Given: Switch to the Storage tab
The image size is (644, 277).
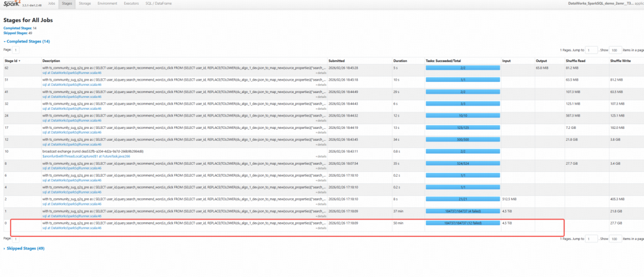Looking at the screenshot, I should point(85,4).
